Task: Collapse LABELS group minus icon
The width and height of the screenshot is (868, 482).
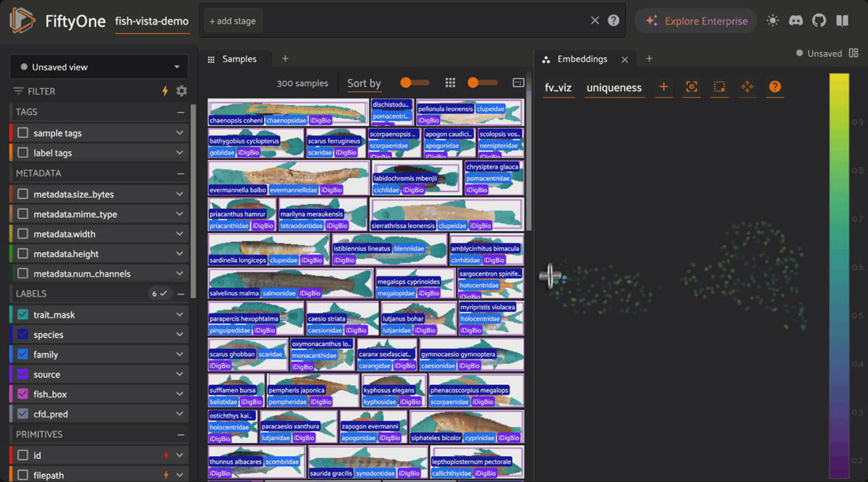Action: [x=181, y=294]
